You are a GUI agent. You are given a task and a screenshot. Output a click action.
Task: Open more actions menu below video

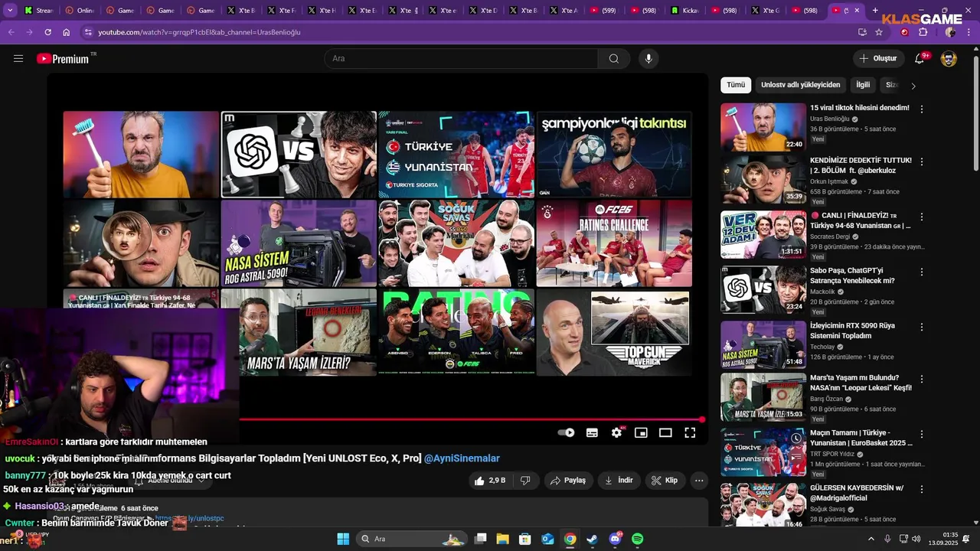click(x=698, y=481)
